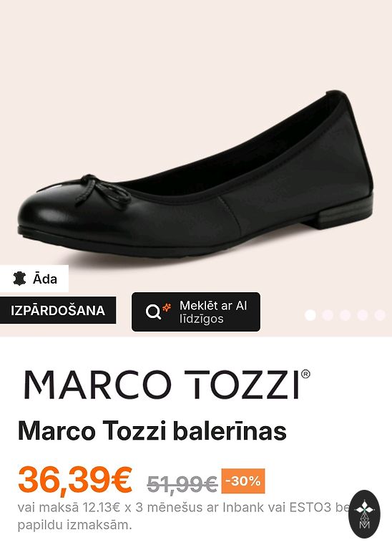The width and height of the screenshot is (392, 550).
Task: Open the black ballerina shoe photo
Action: coord(196,173)
